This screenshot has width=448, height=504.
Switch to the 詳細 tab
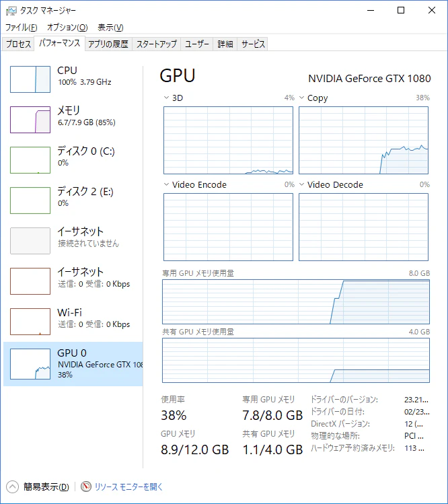(225, 44)
